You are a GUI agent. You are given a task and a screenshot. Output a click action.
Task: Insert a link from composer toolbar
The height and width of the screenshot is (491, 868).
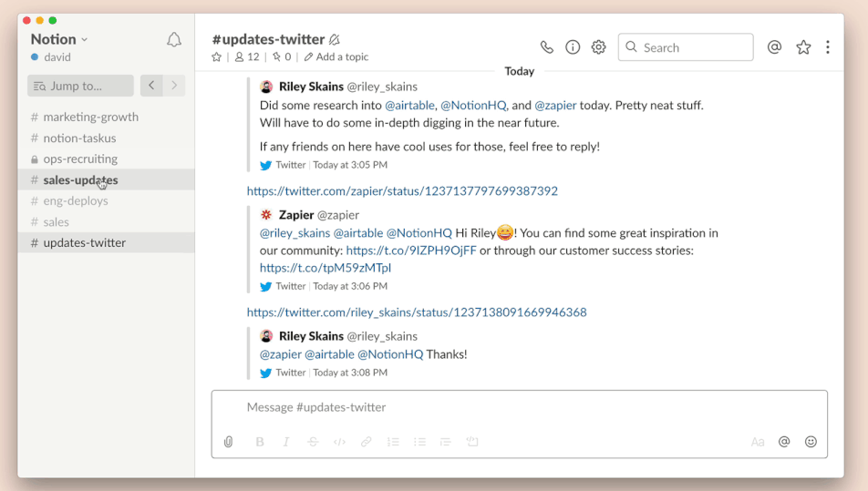(366, 442)
